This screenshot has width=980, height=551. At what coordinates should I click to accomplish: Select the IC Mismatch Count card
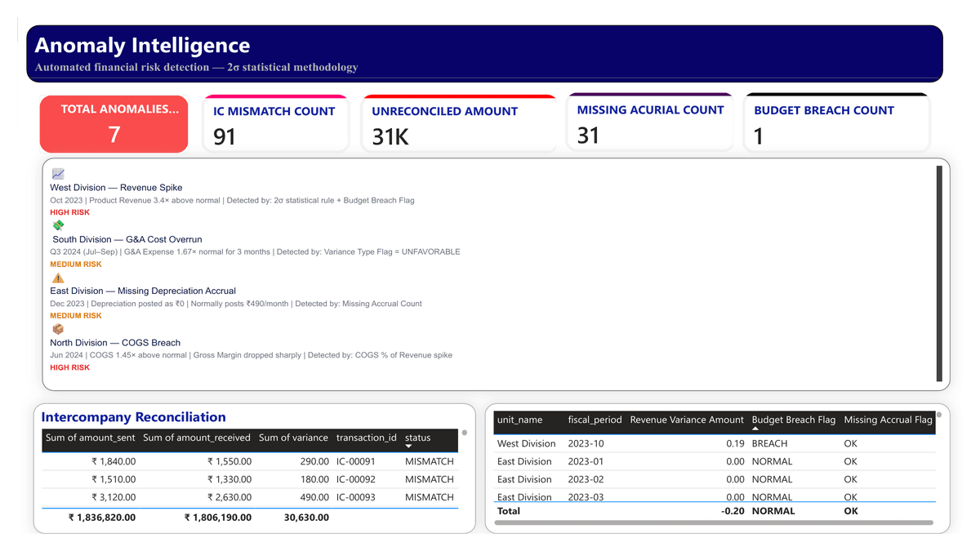[276, 123]
